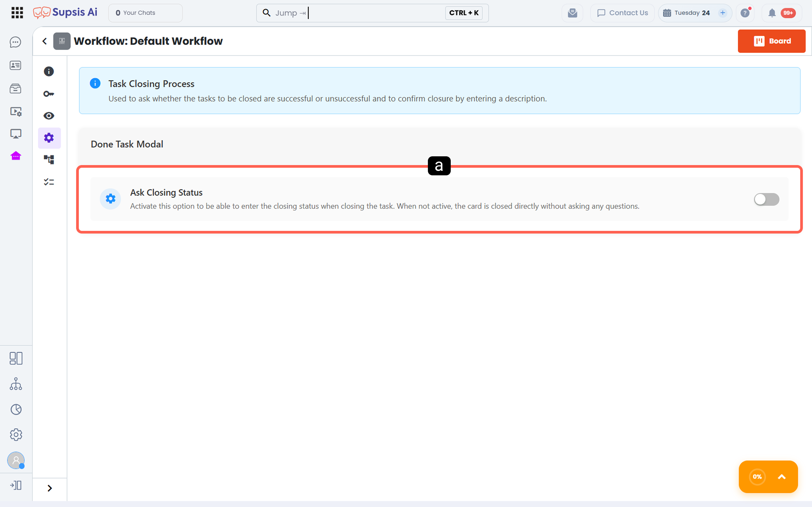Open the notifications bell
812x507 pixels.
click(x=772, y=13)
